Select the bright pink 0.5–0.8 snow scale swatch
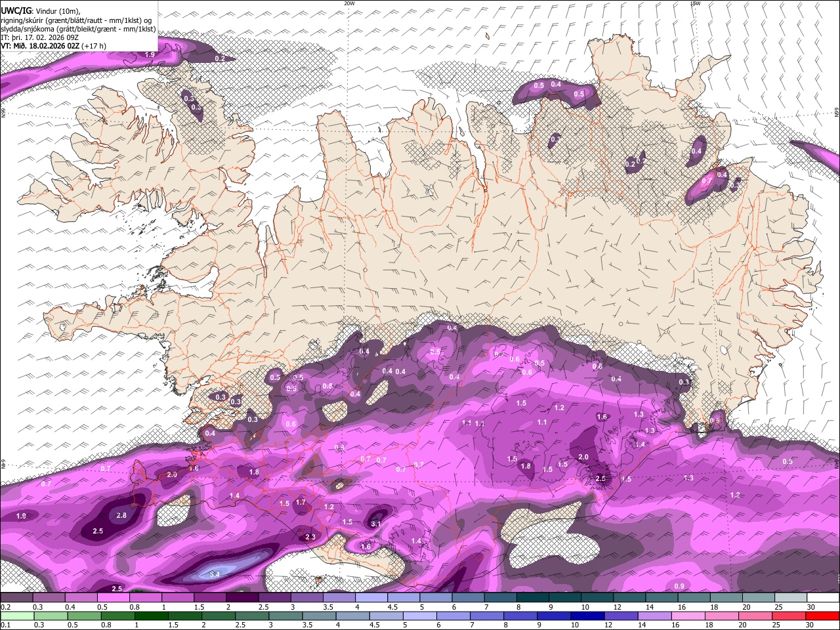Screen dimensions: 840x630 [x=114, y=598]
